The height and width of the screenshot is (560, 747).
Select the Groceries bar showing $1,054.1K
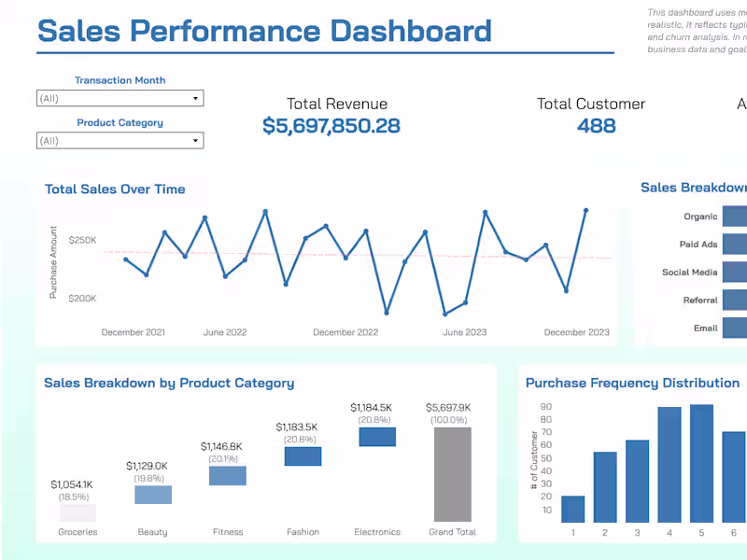pyautogui.click(x=78, y=512)
